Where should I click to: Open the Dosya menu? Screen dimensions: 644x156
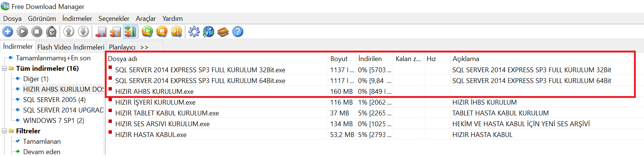[12, 19]
